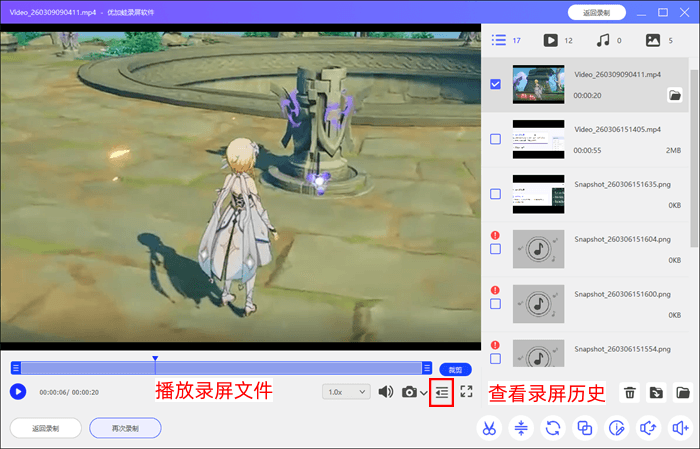Screen dimensions: 700x449
Task: Click inside the video preview area
Action: 241,187
